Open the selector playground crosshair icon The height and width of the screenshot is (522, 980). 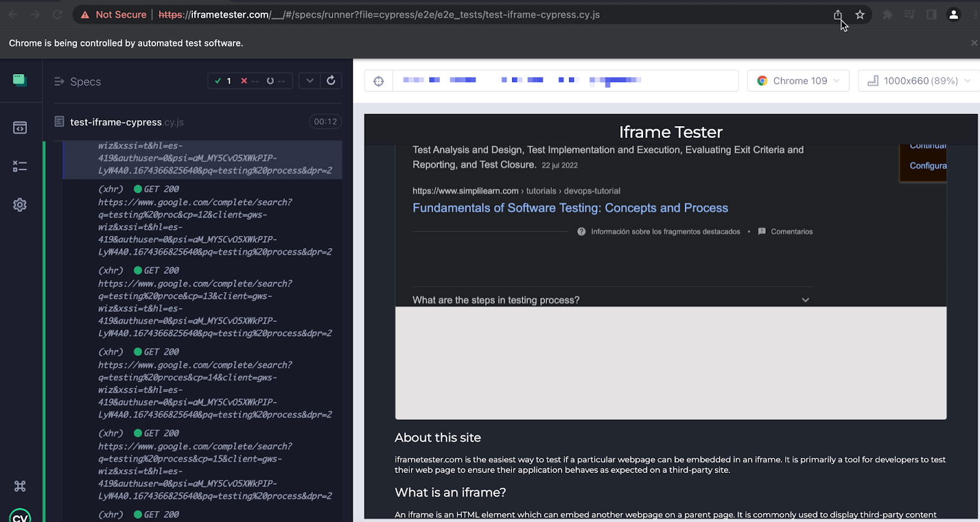click(379, 81)
